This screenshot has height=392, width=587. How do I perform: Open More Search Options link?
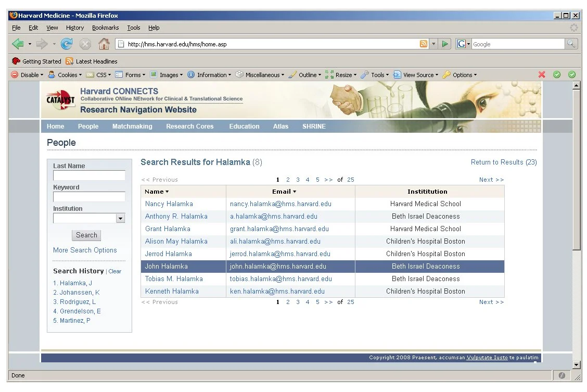point(85,250)
